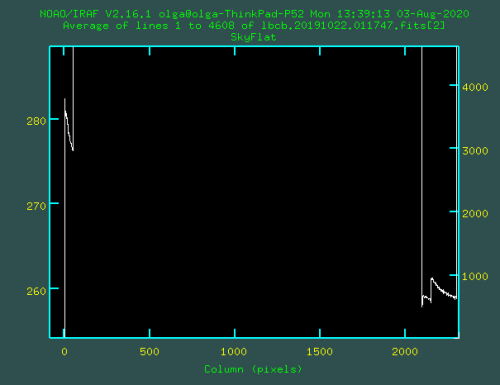Click the SkyFlat plot title

[x=253, y=37]
